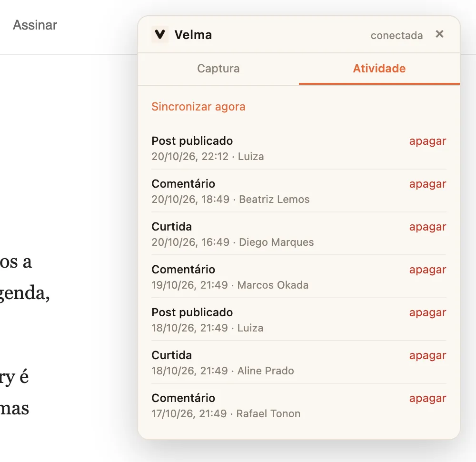476x462 pixels.
Task: Click the Assinar link in page header
Action: pos(35,25)
